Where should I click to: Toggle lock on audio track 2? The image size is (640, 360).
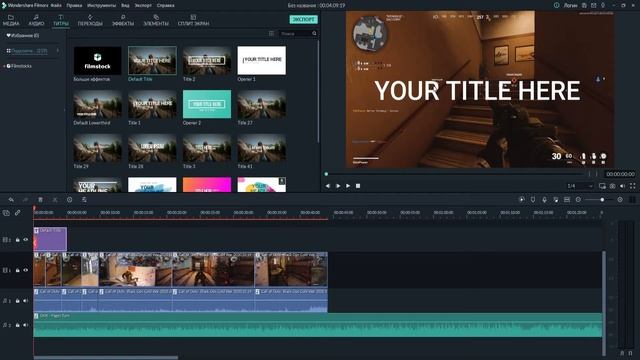click(x=18, y=325)
